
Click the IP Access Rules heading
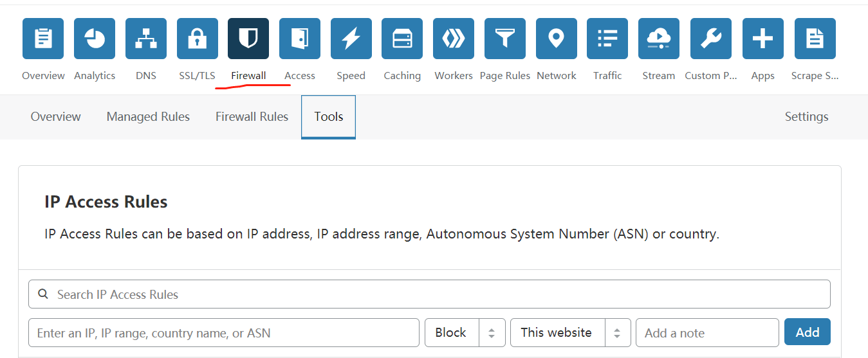click(106, 202)
